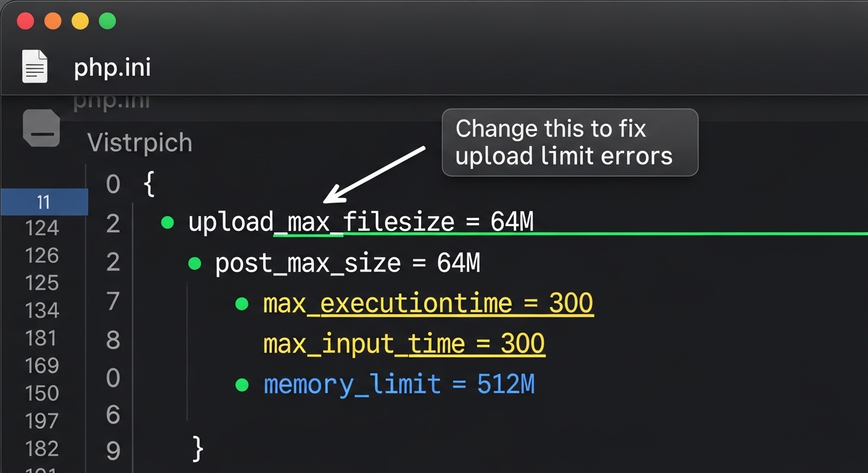The image size is (868, 473).
Task: Collapse the block at the opening brace
Action: click(x=150, y=184)
